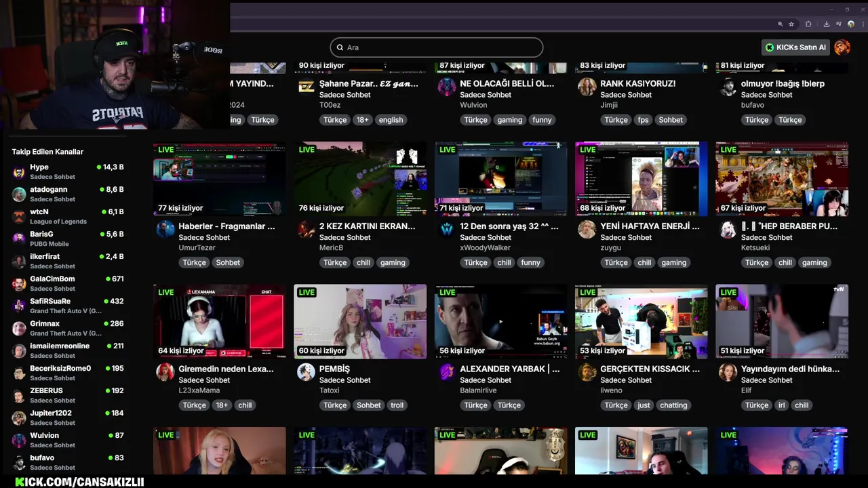Screen dimensions: 868x488
Task: Open ZEBERUS in followed channels list
Action: coord(68,396)
